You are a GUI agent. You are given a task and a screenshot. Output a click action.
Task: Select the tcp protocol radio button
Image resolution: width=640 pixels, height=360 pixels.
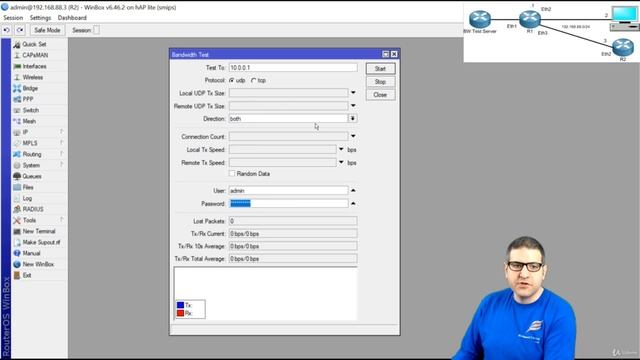(x=253, y=80)
